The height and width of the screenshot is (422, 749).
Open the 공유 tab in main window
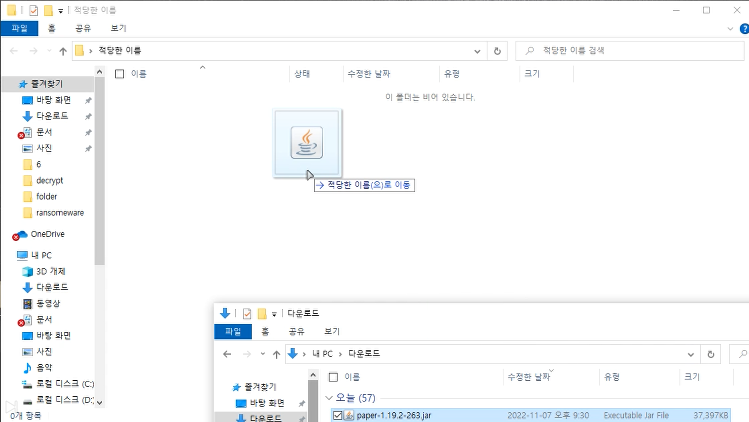pyautogui.click(x=83, y=28)
